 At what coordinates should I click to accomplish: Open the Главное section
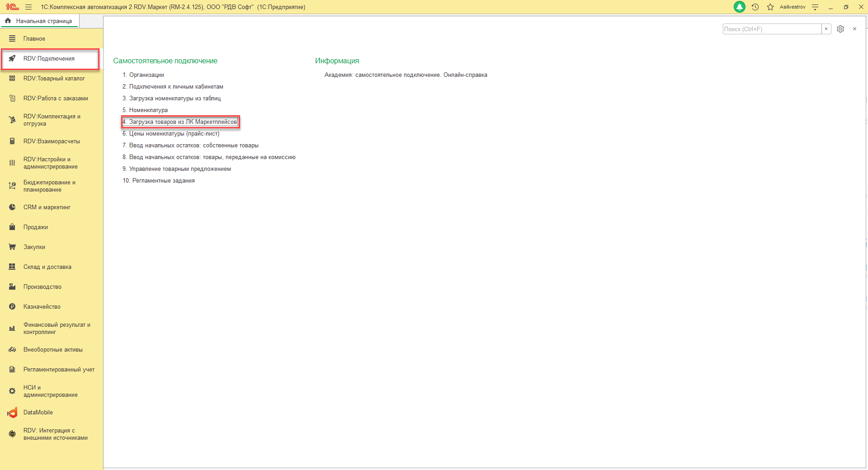tap(52, 38)
